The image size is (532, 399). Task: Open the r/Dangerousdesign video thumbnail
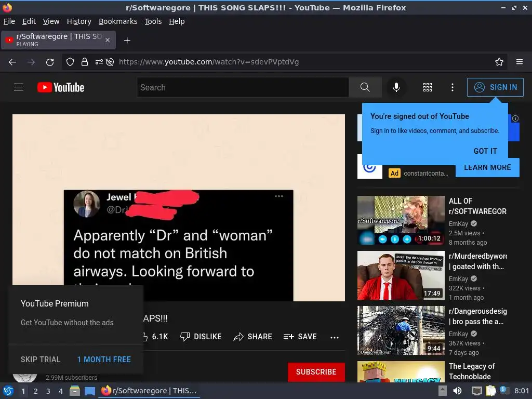click(401, 330)
